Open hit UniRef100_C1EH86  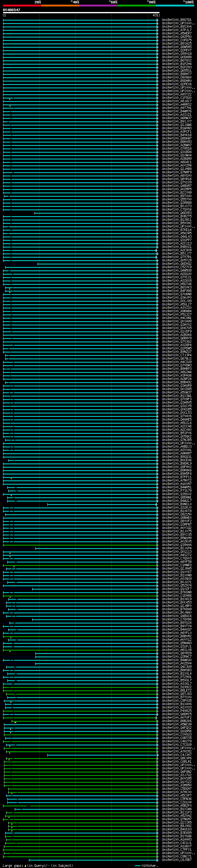pyautogui.click(x=177, y=596)
